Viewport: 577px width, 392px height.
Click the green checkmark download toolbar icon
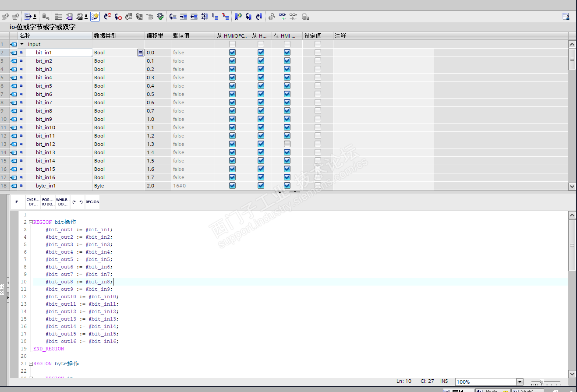pyautogui.click(x=160, y=17)
